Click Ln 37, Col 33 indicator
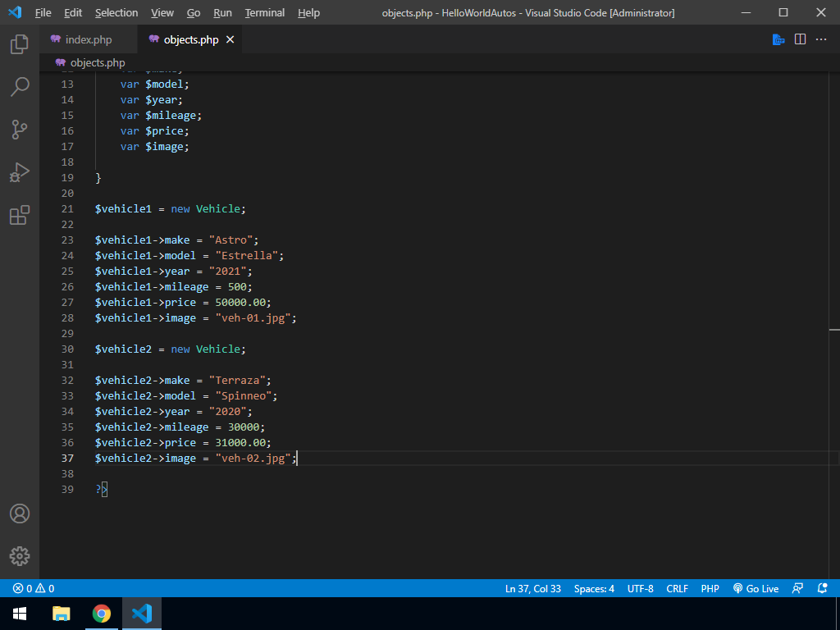The height and width of the screenshot is (630, 840). pyautogui.click(x=533, y=588)
